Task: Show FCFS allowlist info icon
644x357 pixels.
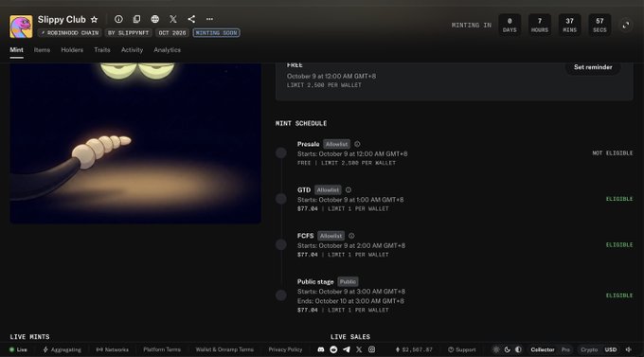Action: click(x=351, y=236)
